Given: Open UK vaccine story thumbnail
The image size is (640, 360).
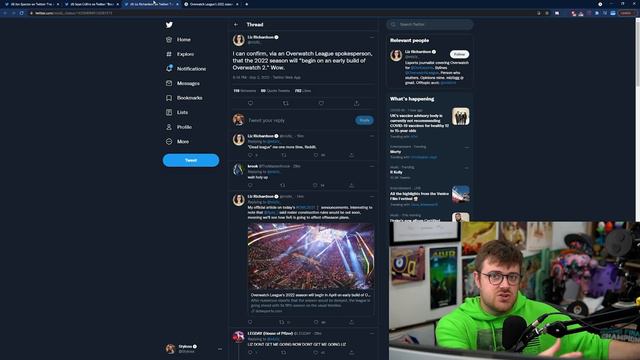Looking at the screenshot, I should click(460, 117).
